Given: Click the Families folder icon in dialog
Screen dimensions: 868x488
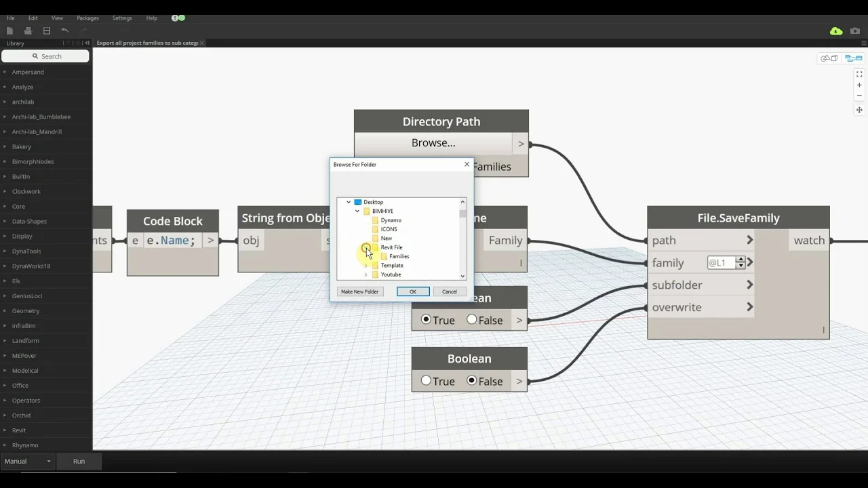Looking at the screenshot, I should click(x=384, y=256).
